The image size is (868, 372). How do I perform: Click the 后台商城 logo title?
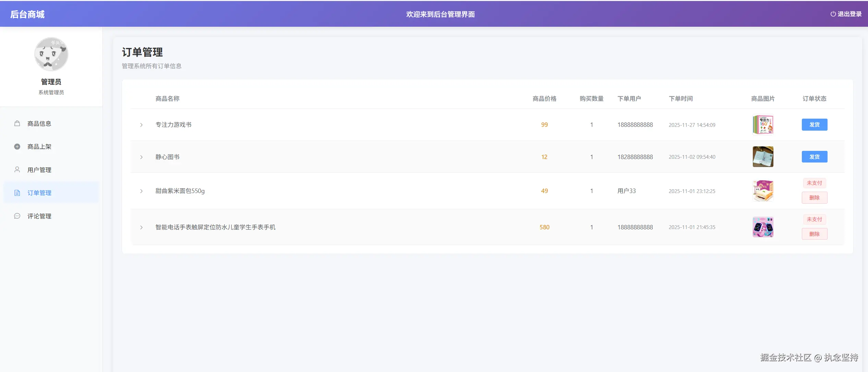pyautogui.click(x=27, y=14)
